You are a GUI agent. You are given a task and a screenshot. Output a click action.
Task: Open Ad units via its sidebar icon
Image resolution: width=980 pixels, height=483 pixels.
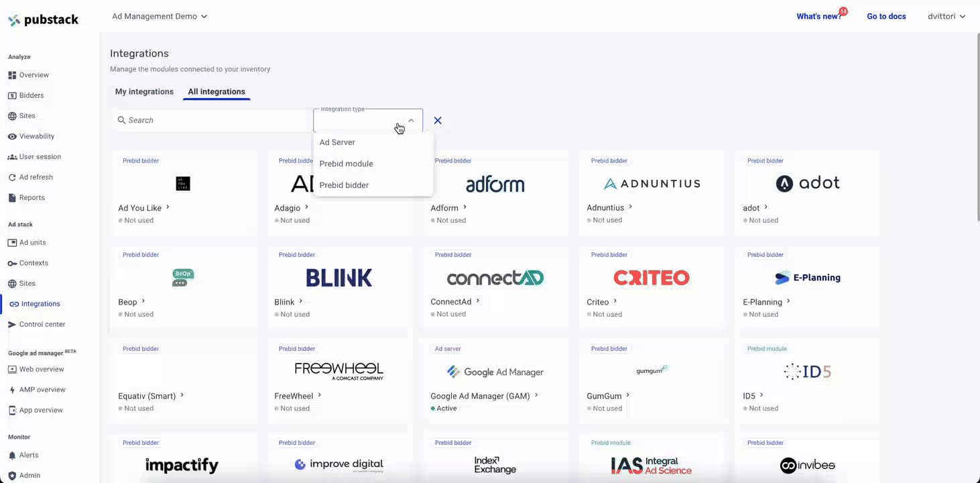pyautogui.click(x=12, y=243)
